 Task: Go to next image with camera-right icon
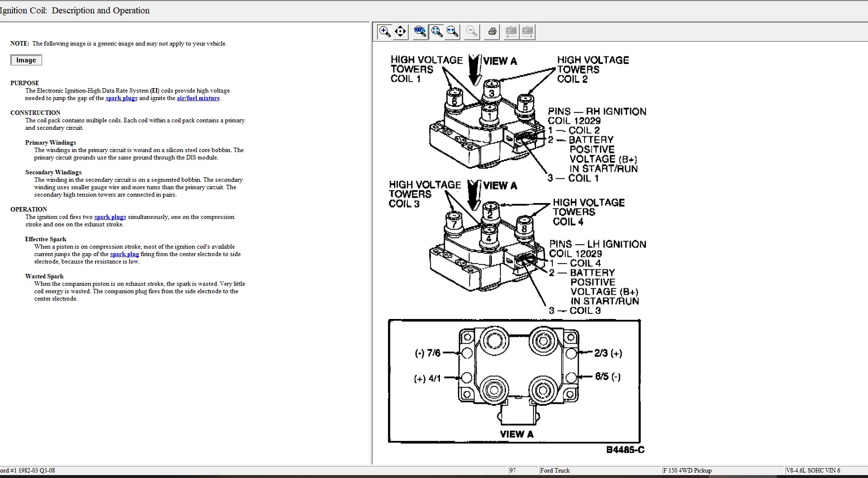pyautogui.click(x=528, y=32)
